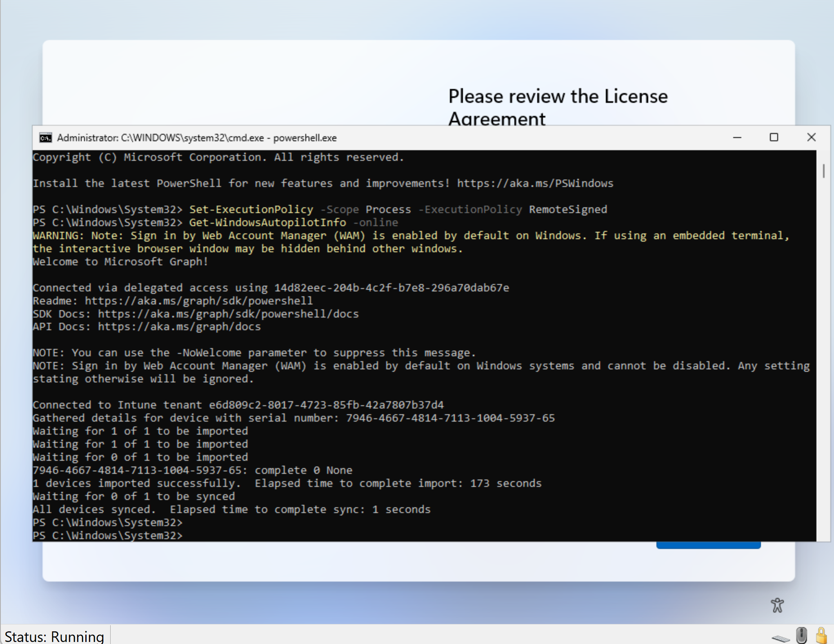Open the Accessibility figure icon
This screenshot has width=834, height=644.
[x=777, y=605]
